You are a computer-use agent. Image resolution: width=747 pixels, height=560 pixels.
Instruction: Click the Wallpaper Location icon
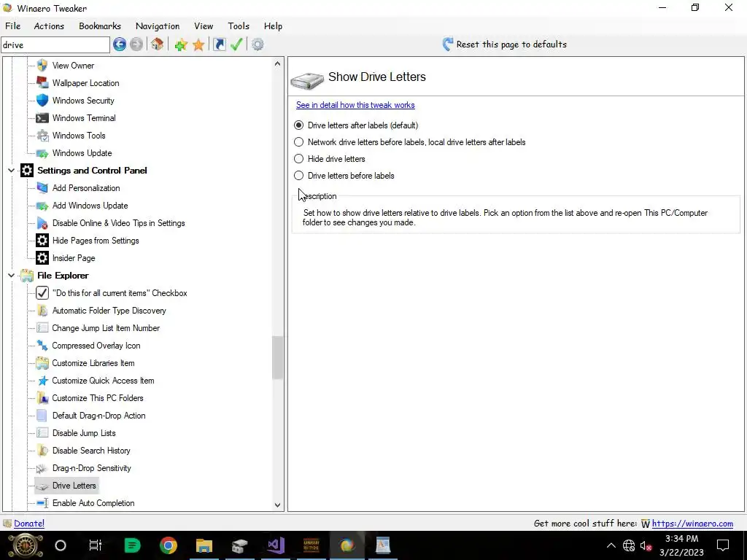pos(42,83)
